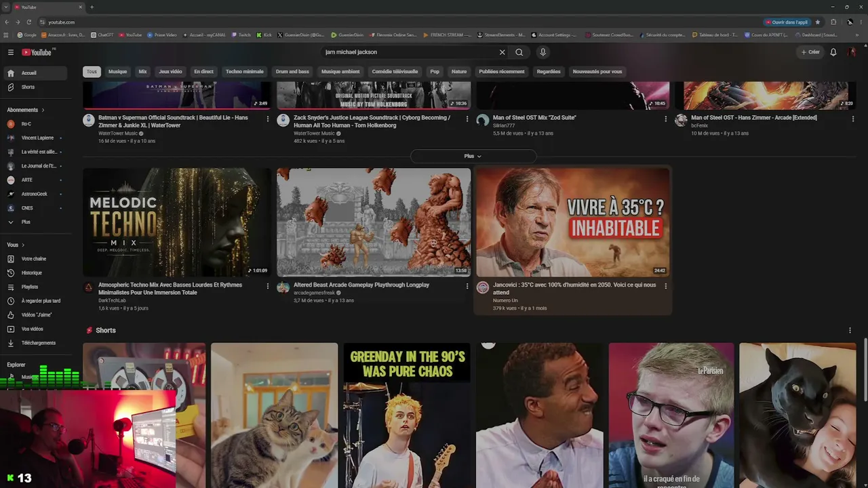Expand the Plus button below the video row
The image size is (868, 488).
473,157
